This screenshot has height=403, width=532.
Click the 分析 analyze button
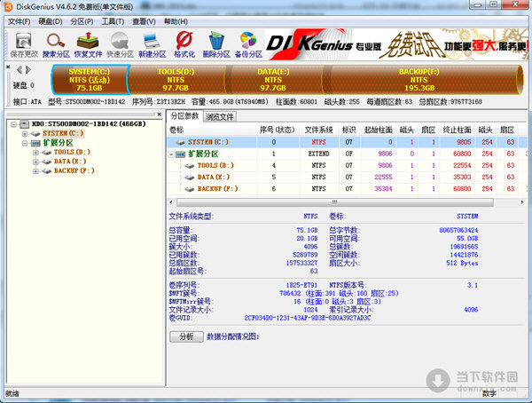point(186,336)
